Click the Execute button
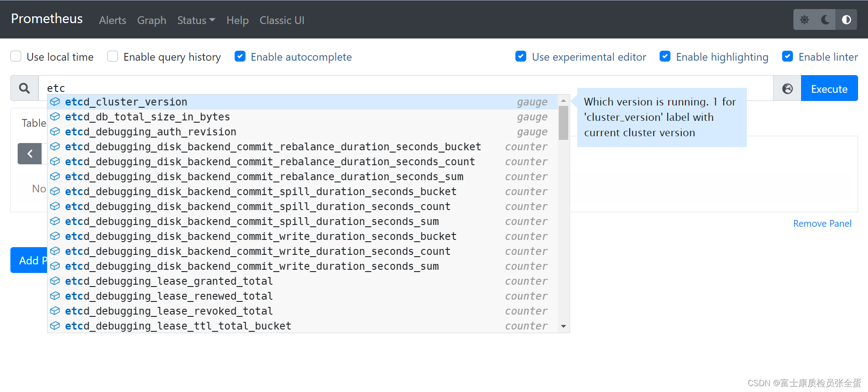Viewport: 868px width, 392px height. point(829,88)
